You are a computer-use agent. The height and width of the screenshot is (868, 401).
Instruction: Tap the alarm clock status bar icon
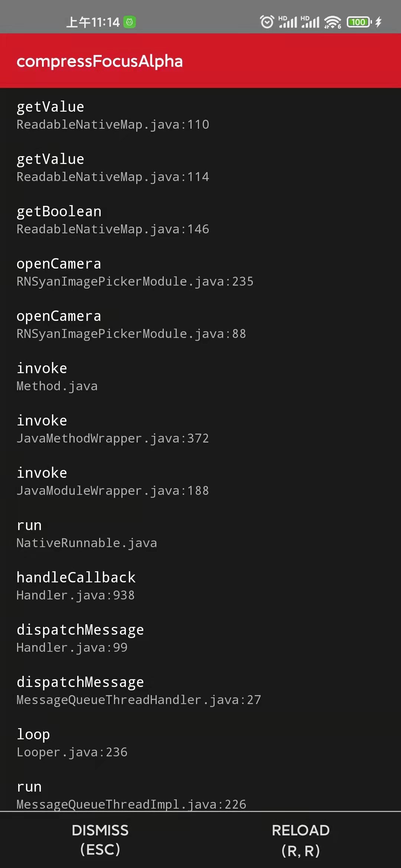pyautogui.click(x=267, y=22)
